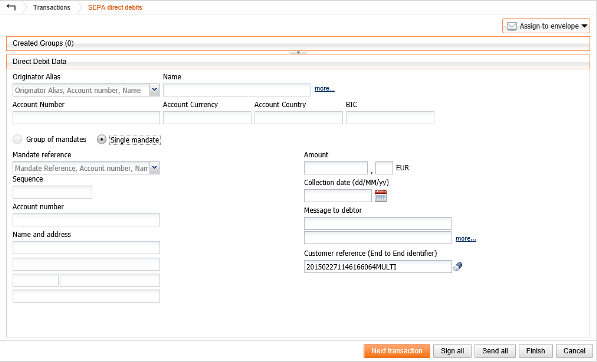Open the Assign to envelope dropdown arrow
This screenshot has width=597, height=362.
[584, 26]
